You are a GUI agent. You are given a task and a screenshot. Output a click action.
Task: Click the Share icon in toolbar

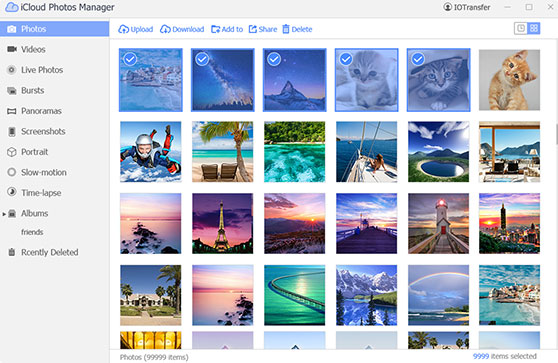[253, 29]
